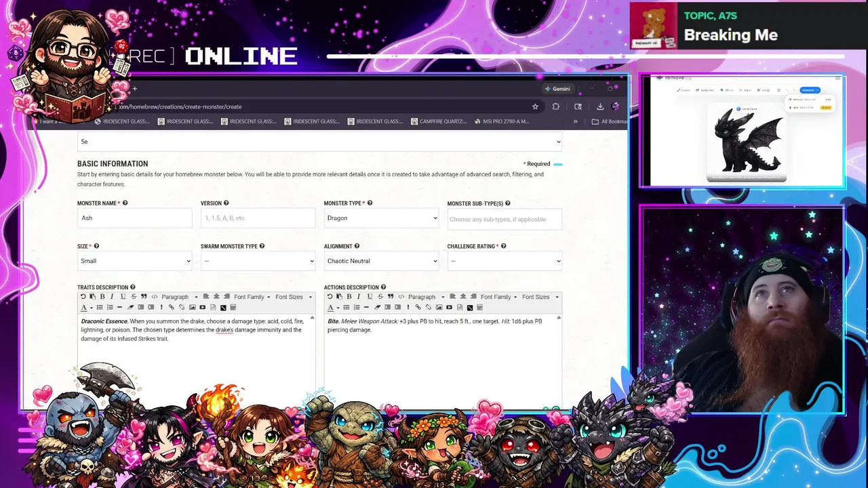Align text right in Traits Description editor
The height and width of the screenshot is (488, 868).
click(226, 296)
